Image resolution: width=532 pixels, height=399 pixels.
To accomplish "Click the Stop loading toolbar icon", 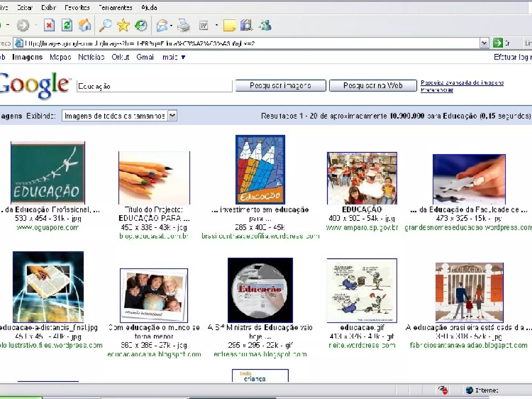I will pyautogui.click(x=49, y=25).
